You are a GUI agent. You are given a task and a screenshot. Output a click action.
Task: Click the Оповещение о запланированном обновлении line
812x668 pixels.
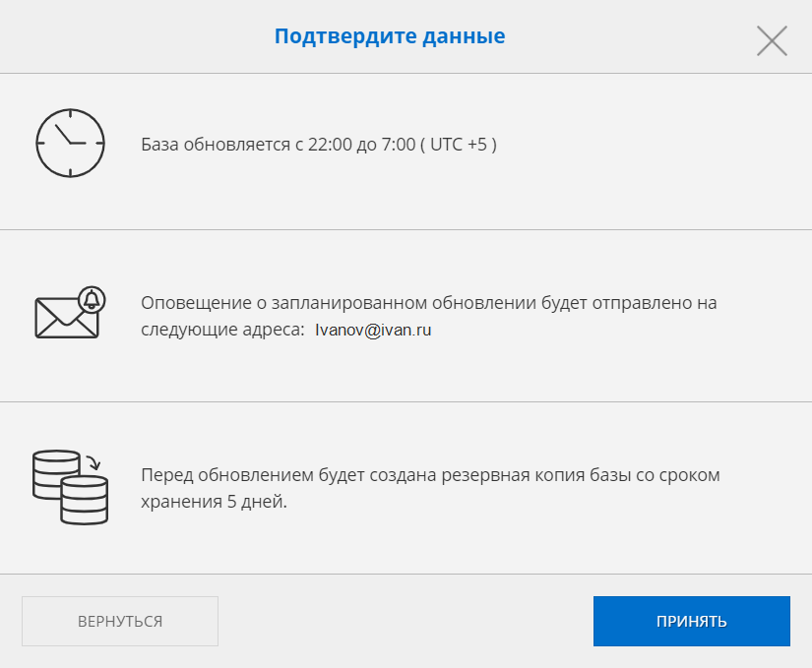[428, 303]
